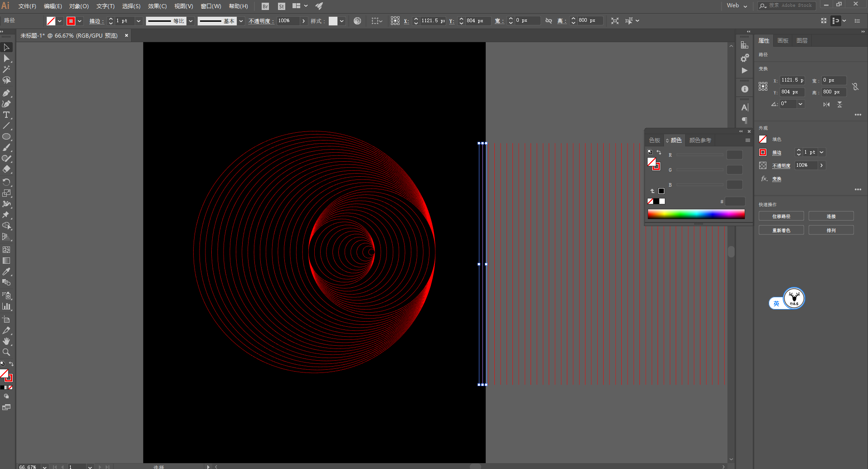
Task: Switch to the 图层 tab
Action: click(801, 41)
